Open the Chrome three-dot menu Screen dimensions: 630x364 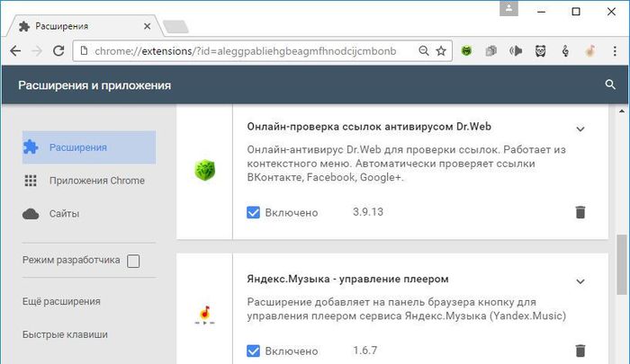click(x=615, y=51)
